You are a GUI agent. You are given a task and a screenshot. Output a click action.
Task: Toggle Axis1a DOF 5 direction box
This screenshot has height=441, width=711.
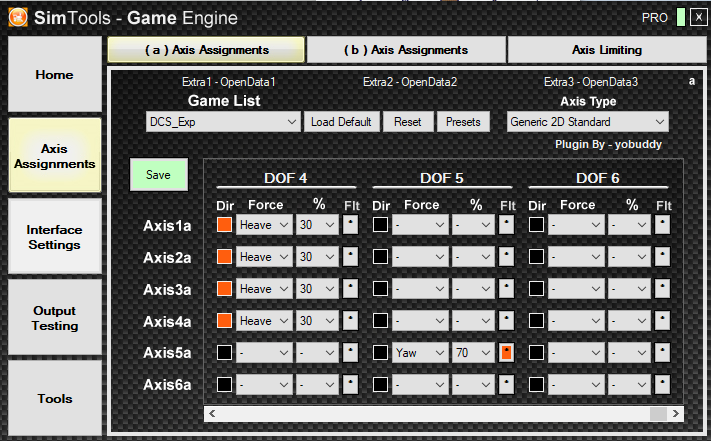tap(380, 224)
